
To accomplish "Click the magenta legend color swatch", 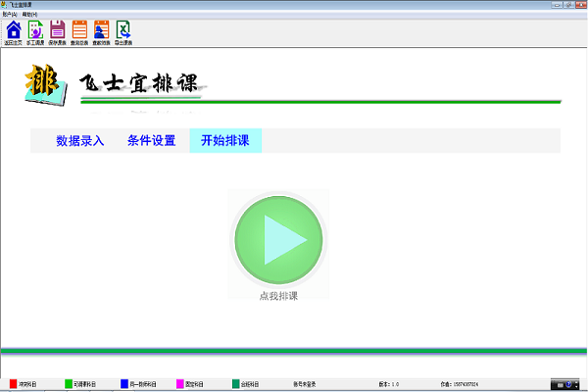I will pyautogui.click(x=180, y=383).
